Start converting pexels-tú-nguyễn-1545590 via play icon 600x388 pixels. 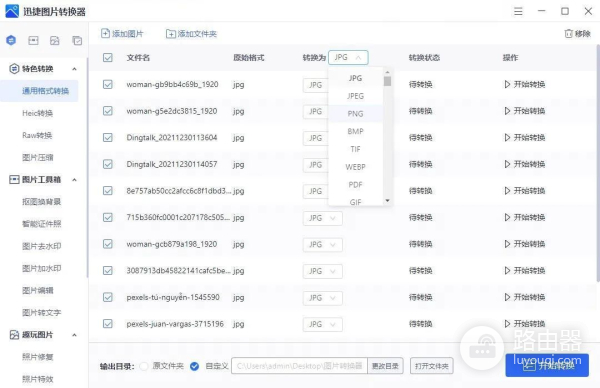(507, 297)
